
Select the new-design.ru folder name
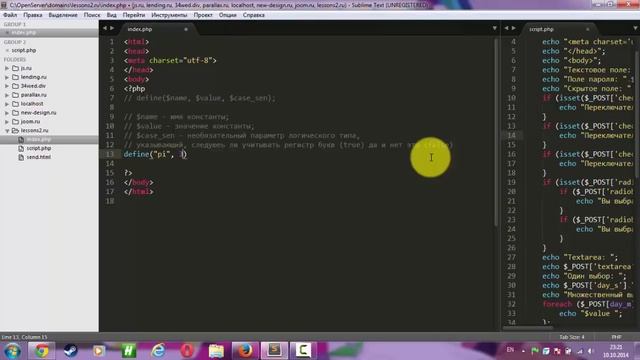click(38, 113)
